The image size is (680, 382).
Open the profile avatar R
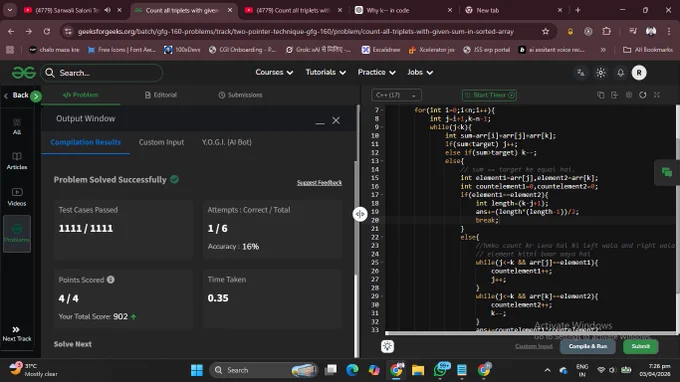point(639,73)
